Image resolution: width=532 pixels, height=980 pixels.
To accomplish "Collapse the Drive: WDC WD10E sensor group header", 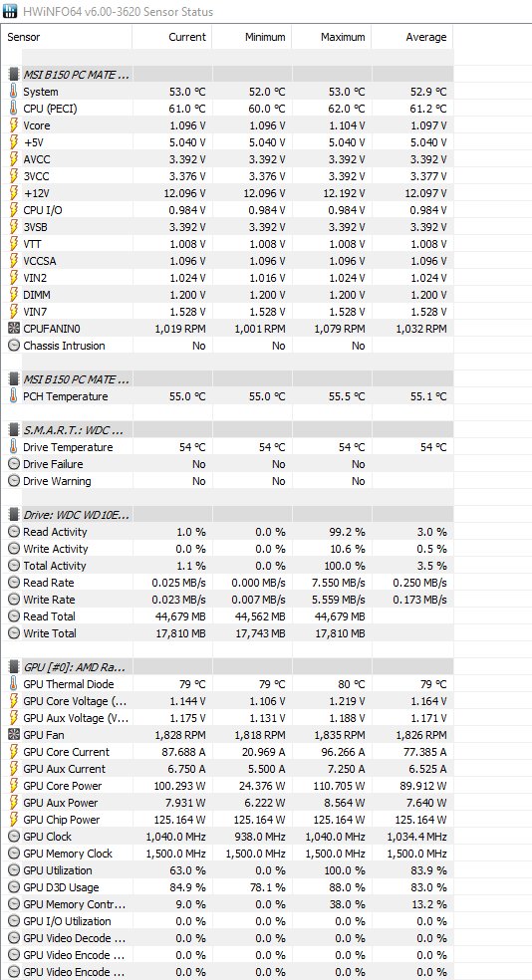I will 227,515.
